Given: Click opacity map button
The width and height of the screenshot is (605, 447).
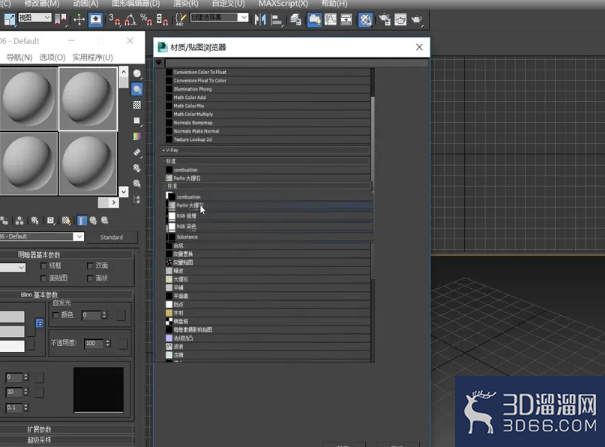Looking at the screenshot, I should pyautogui.click(x=123, y=344).
